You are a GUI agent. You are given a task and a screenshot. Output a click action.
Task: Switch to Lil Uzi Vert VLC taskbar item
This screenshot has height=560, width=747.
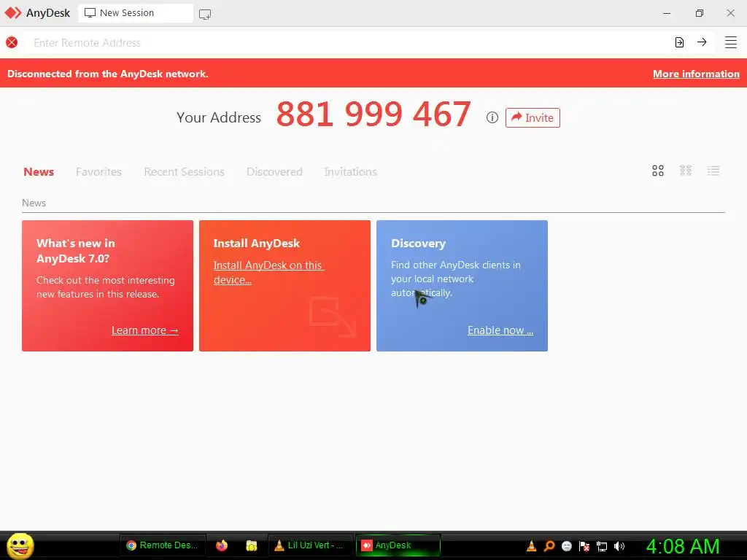tap(311, 545)
